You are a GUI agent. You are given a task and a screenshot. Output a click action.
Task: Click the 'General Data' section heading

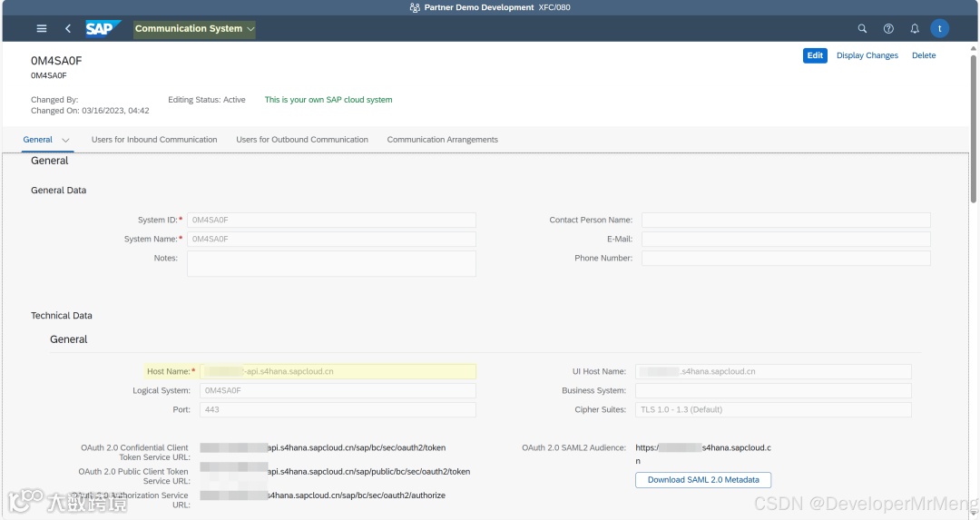(58, 191)
